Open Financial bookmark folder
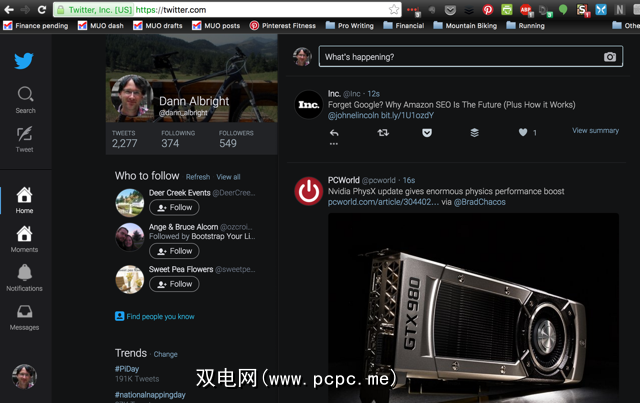Viewport: 640px width, 403px height. coord(404,26)
